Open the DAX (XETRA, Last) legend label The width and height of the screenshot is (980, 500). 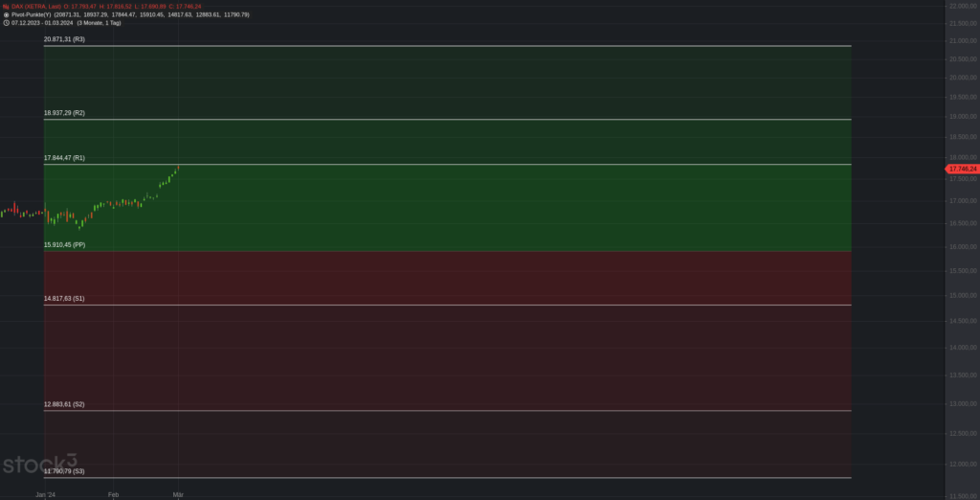[x=36, y=7]
